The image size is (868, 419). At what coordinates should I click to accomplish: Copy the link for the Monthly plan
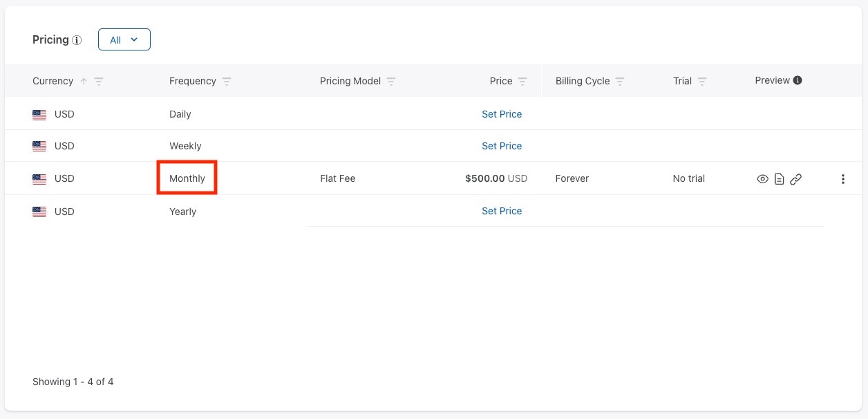pyautogui.click(x=795, y=178)
